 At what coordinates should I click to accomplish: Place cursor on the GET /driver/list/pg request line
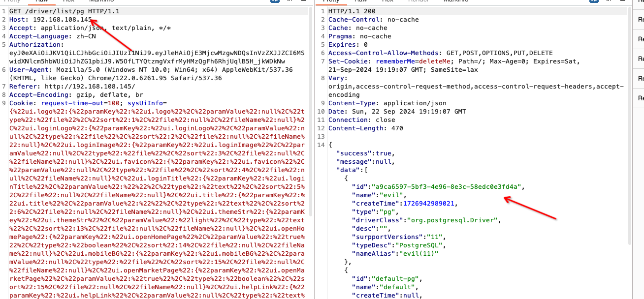coord(64,11)
